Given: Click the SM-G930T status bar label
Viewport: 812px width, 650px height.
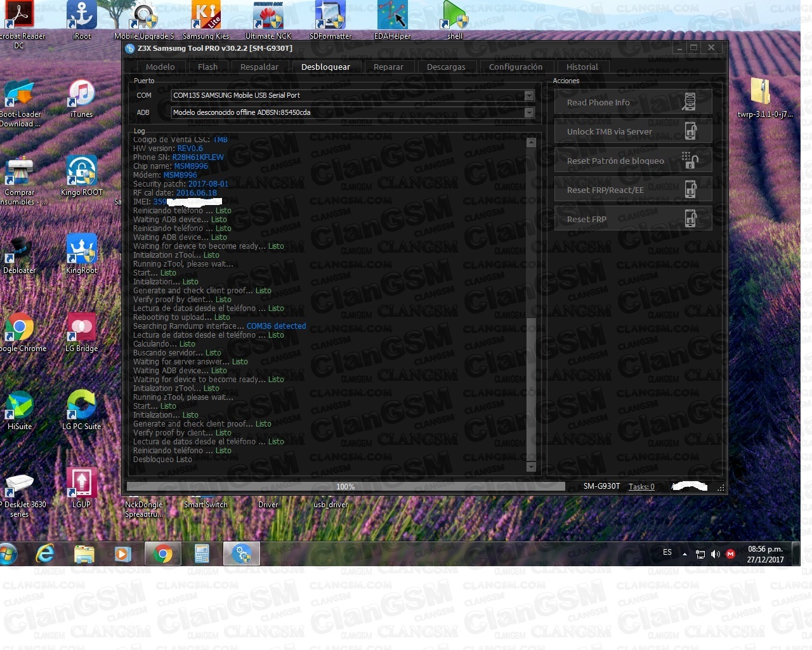Looking at the screenshot, I should pyautogui.click(x=601, y=486).
